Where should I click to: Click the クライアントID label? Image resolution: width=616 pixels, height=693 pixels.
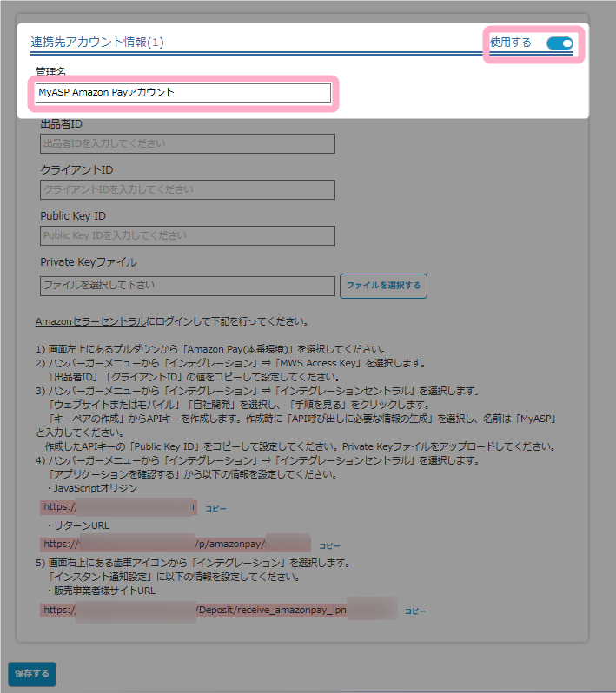(76, 170)
